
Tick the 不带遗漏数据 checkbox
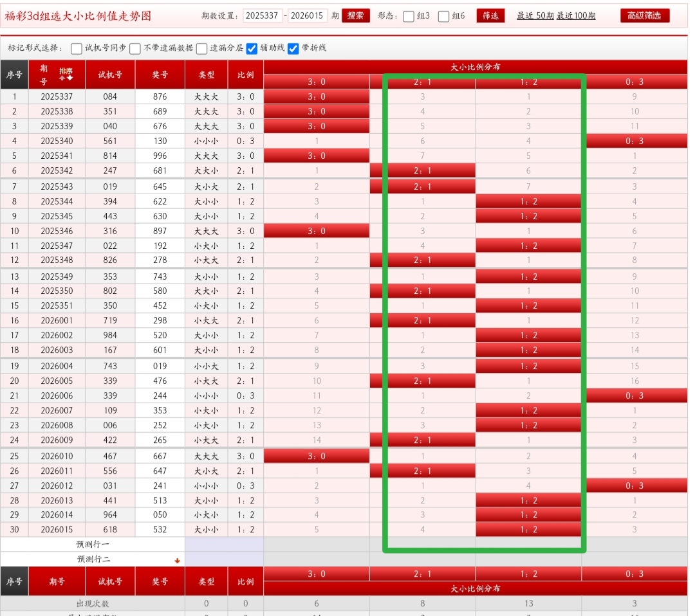point(135,48)
